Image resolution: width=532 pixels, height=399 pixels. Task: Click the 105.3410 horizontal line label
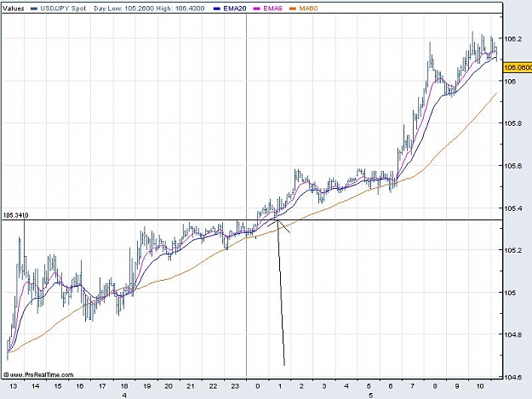pos(16,215)
